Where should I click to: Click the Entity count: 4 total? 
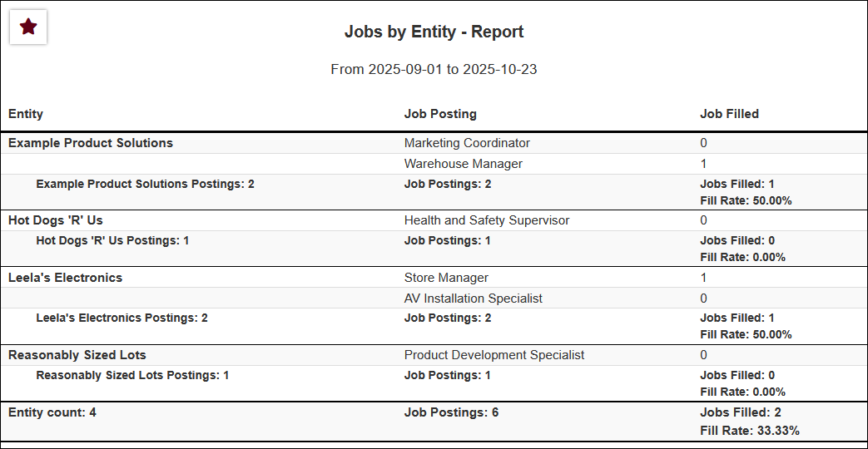point(52,412)
